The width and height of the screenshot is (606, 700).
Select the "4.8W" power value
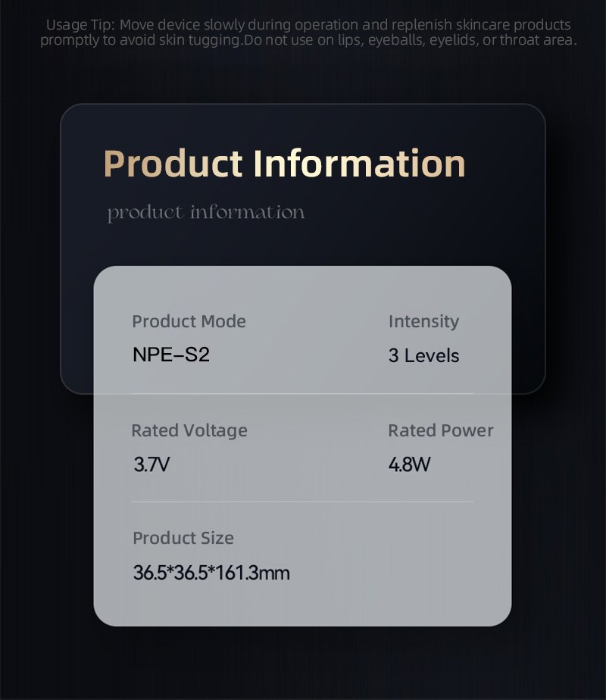pyautogui.click(x=409, y=464)
